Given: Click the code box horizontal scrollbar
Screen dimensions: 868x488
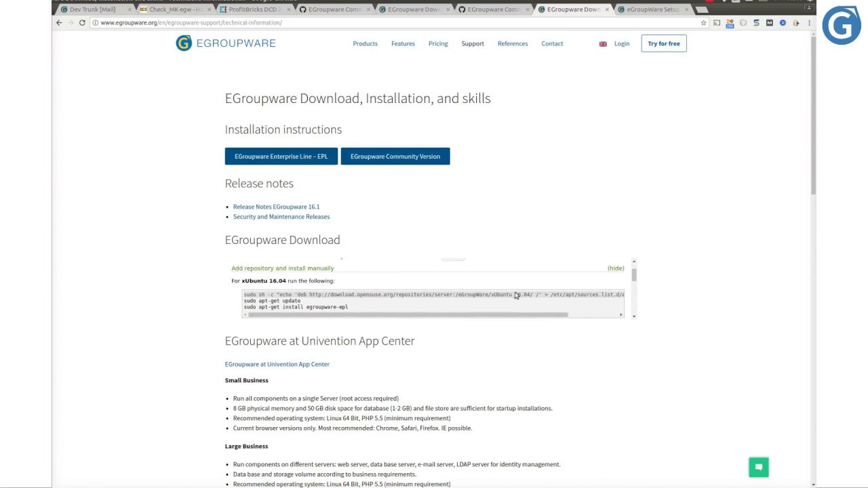Looking at the screenshot, I should pos(408,314).
